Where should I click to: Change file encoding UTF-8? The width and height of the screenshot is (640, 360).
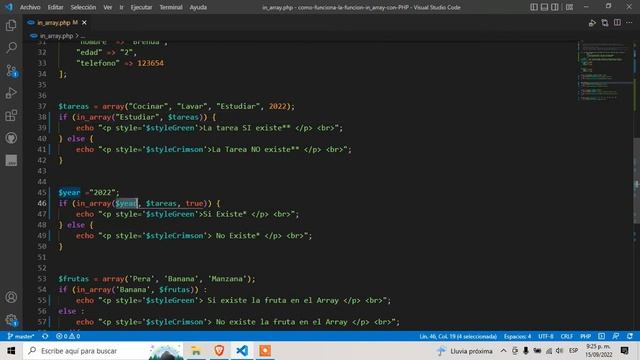pos(546,336)
